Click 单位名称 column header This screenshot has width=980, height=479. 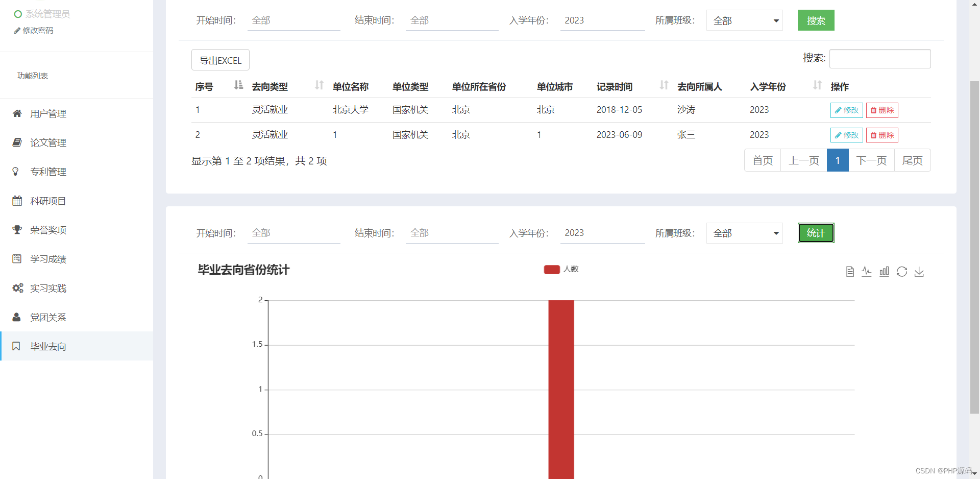click(350, 87)
